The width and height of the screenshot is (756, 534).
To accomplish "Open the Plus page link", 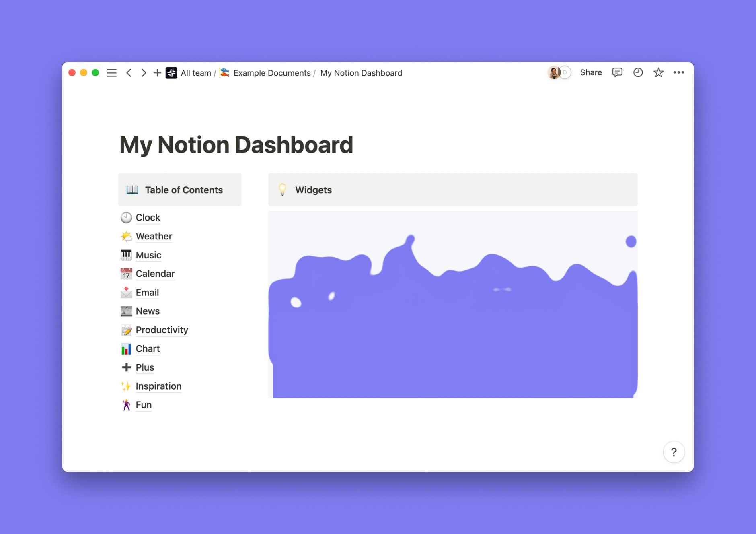I will (145, 367).
